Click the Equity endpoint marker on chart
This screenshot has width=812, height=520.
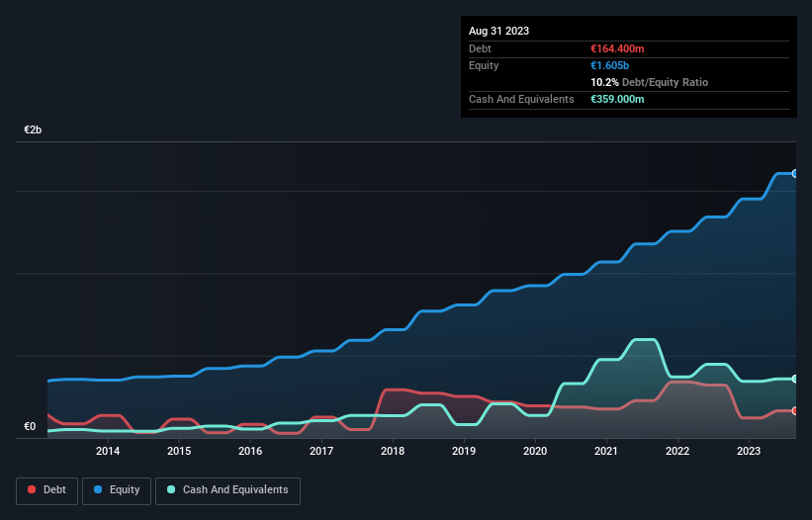(x=795, y=173)
